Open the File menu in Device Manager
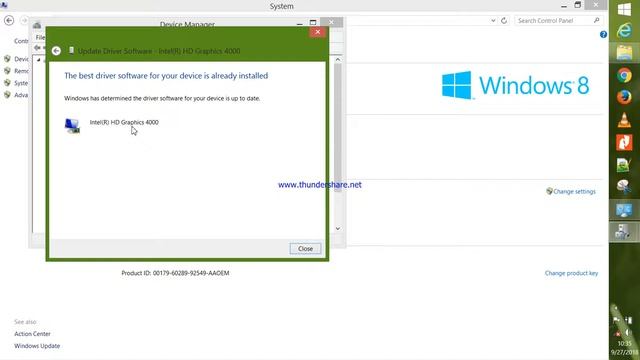 point(40,37)
